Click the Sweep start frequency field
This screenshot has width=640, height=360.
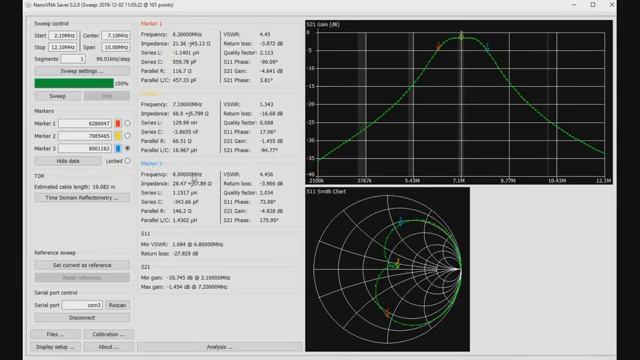point(62,36)
